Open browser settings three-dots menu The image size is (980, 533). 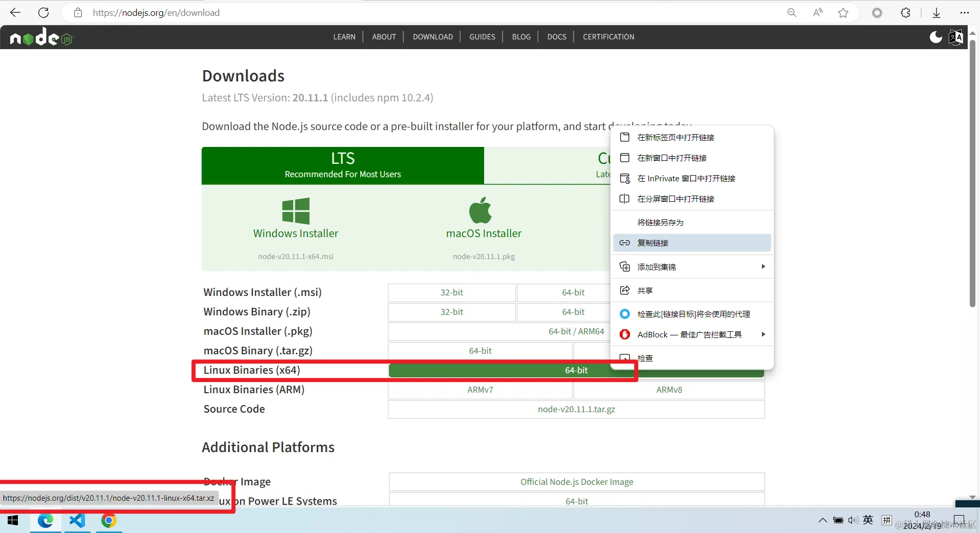[x=965, y=13]
